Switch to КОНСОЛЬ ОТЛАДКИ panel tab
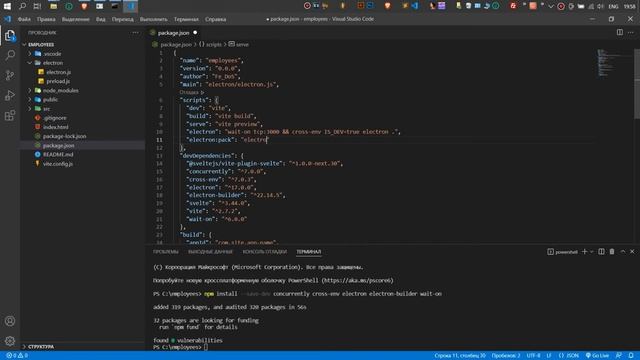 point(264,252)
